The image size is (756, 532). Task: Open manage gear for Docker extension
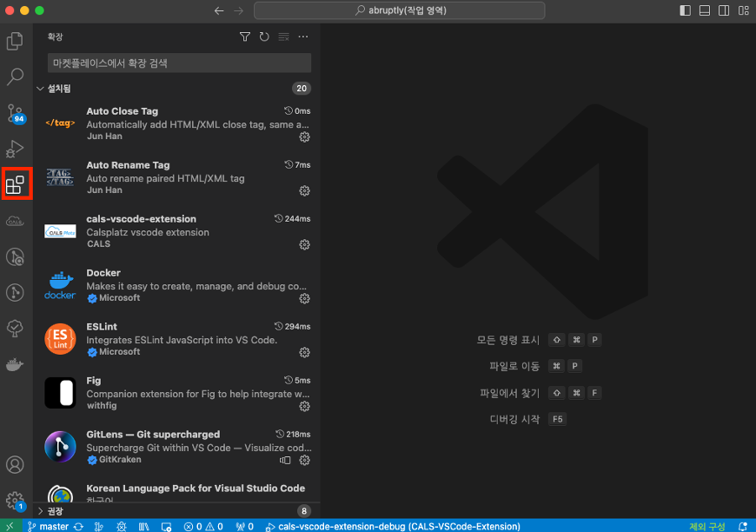[x=304, y=299]
